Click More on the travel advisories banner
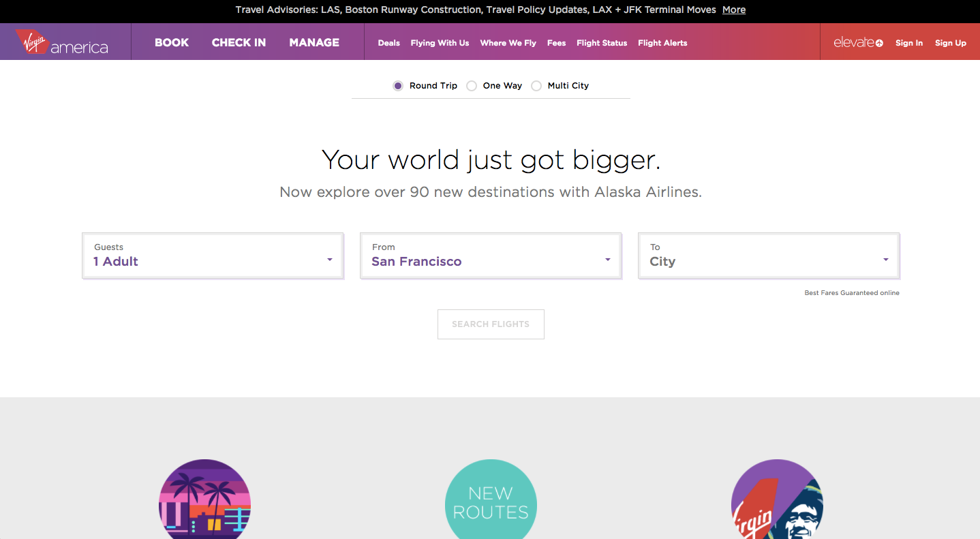The width and height of the screenshot is (980, 539). (734, 10)
